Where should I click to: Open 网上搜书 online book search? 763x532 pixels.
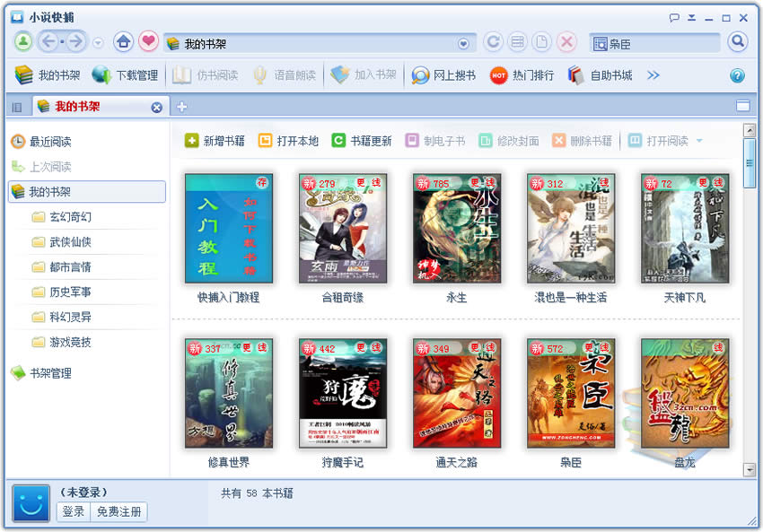[444, 75]
